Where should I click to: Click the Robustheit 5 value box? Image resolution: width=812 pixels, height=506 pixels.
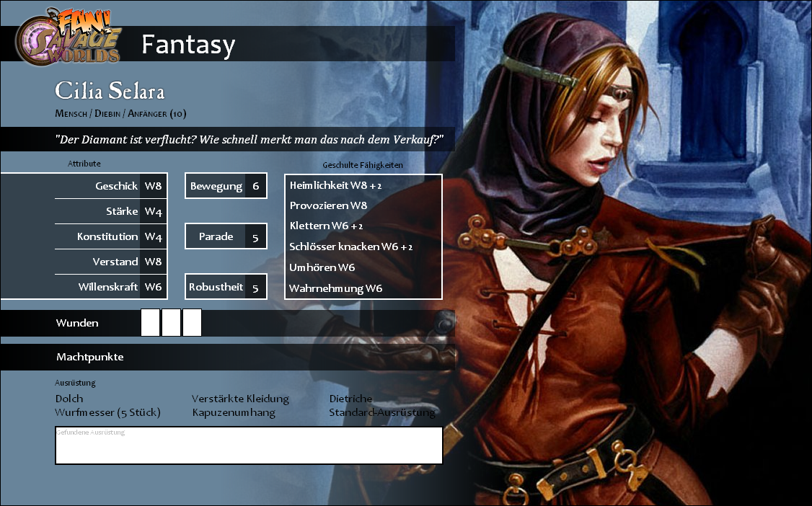click(x=226, y=287)
